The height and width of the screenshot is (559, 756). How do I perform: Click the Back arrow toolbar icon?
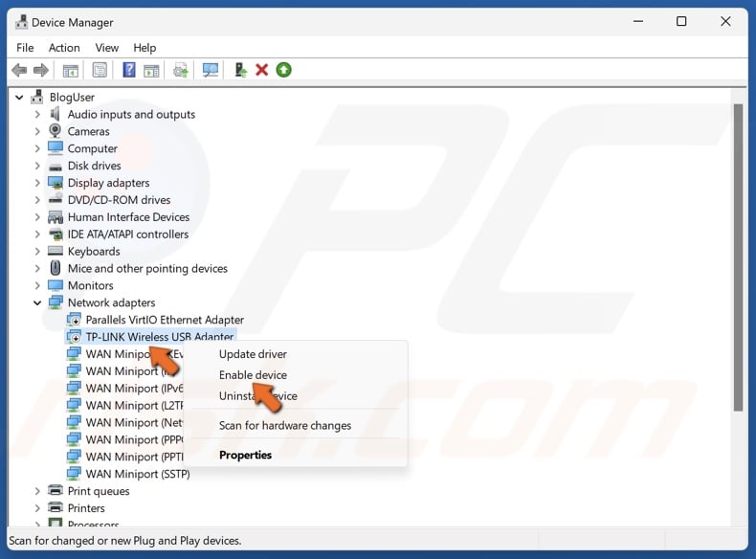19,71
